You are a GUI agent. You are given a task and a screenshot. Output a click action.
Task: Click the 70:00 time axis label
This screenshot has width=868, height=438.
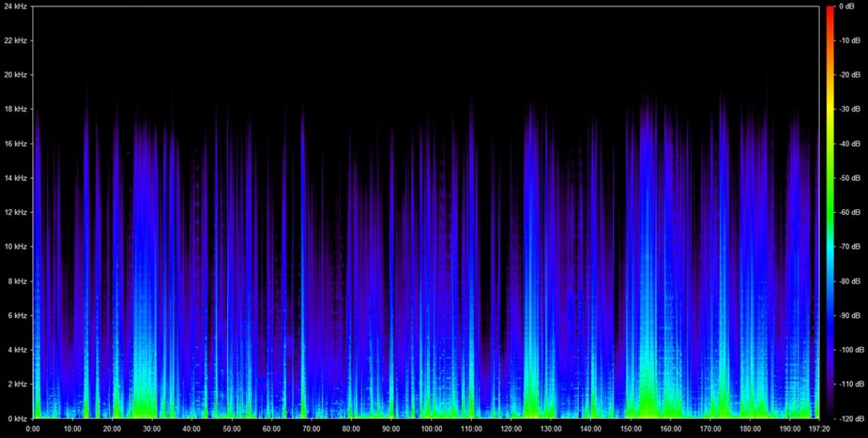[311, 429]
